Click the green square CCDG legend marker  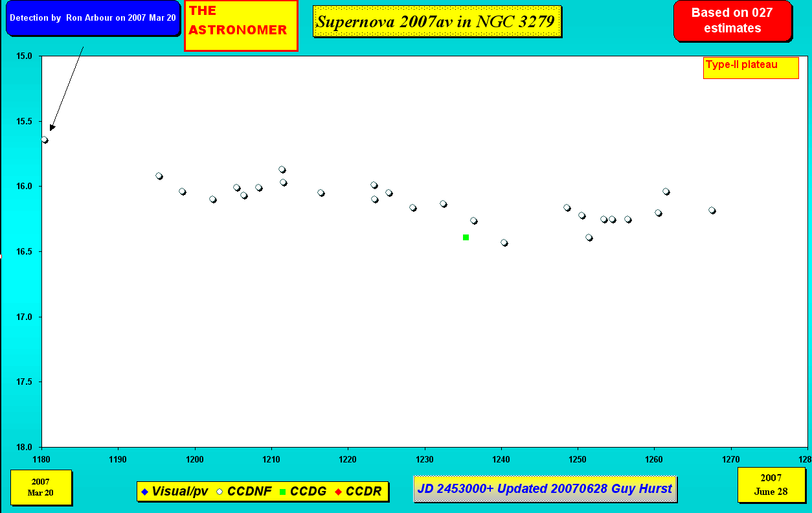pos(282,492)
